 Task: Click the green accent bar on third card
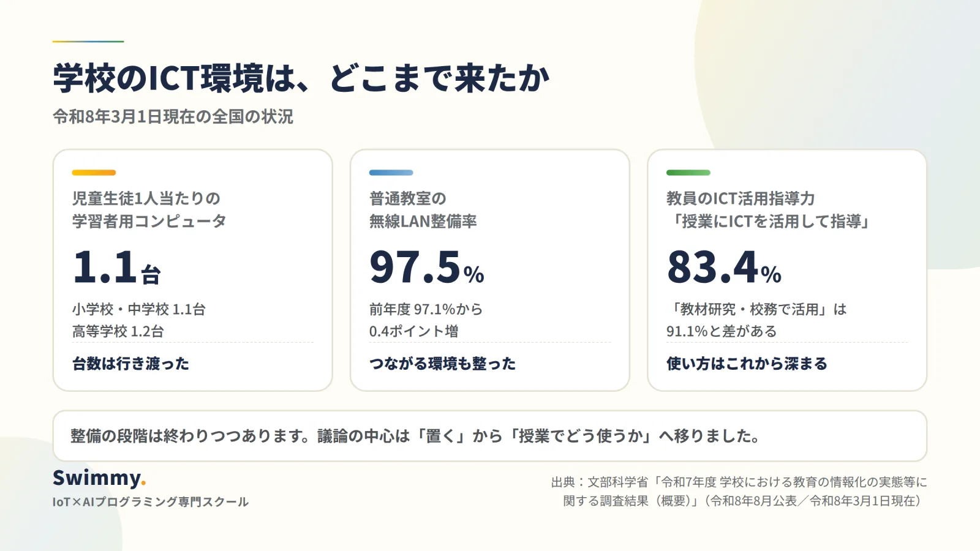click(x=688, y=173)
